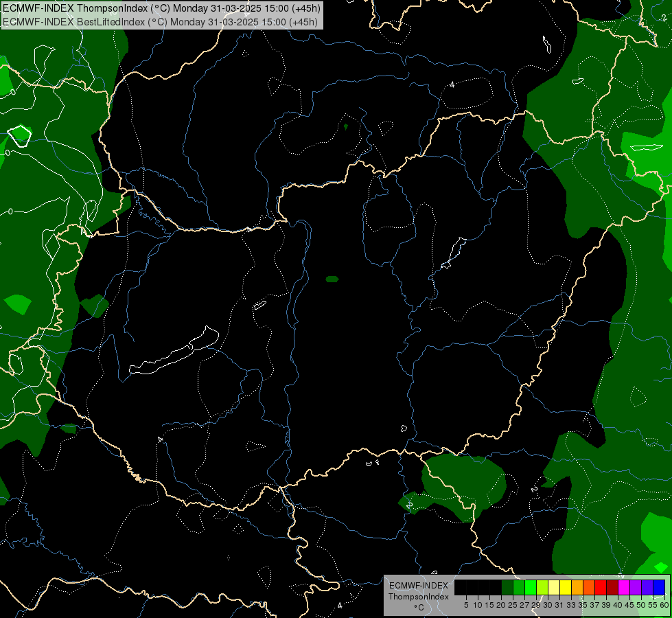The image size is (672, 618).
Task: Click the ThompsonIndex label in the legend
Action: [419, 597]
